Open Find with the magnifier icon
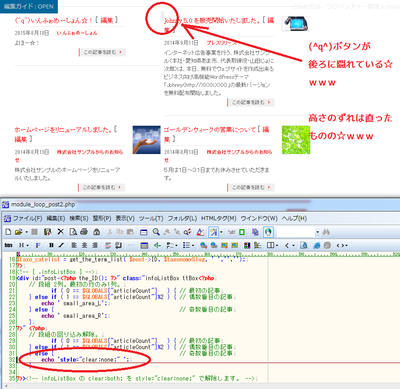Viewport: 400px width, 389px height. tap(156, 232)
